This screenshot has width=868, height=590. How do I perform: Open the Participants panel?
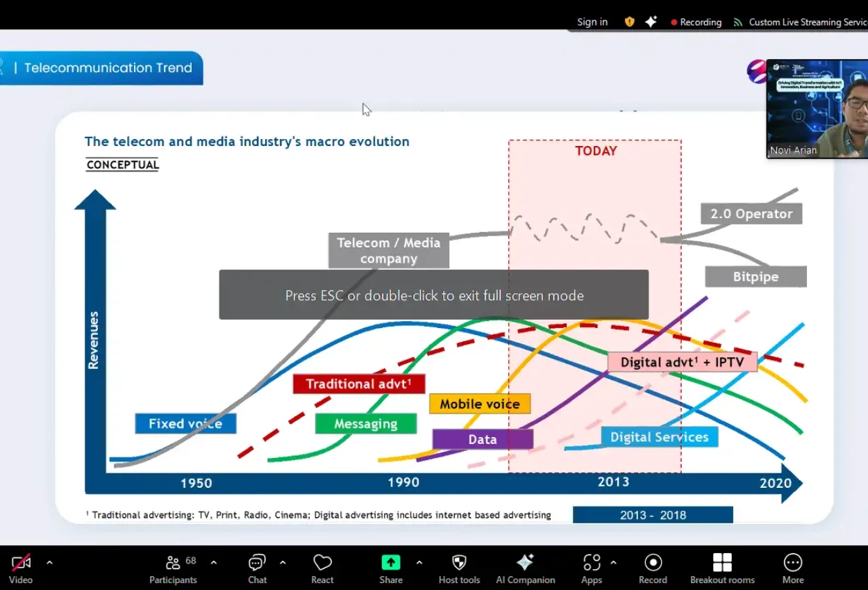[x=174, y=568]
